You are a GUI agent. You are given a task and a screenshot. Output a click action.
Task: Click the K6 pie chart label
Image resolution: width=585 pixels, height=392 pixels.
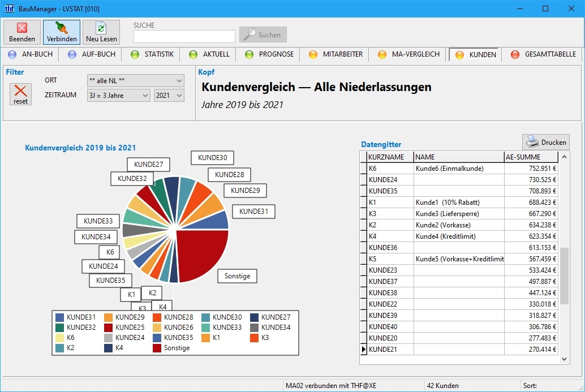(110, 252)
